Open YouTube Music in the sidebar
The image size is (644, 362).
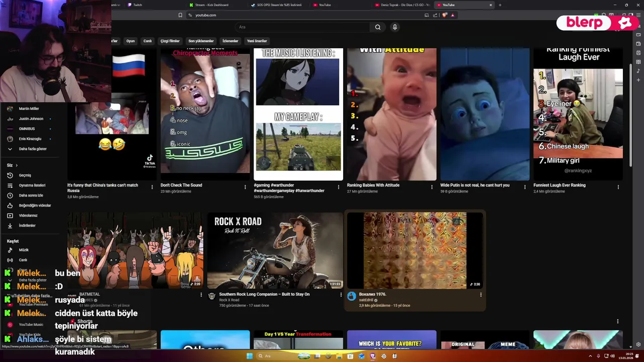click(x=31, y=325)
